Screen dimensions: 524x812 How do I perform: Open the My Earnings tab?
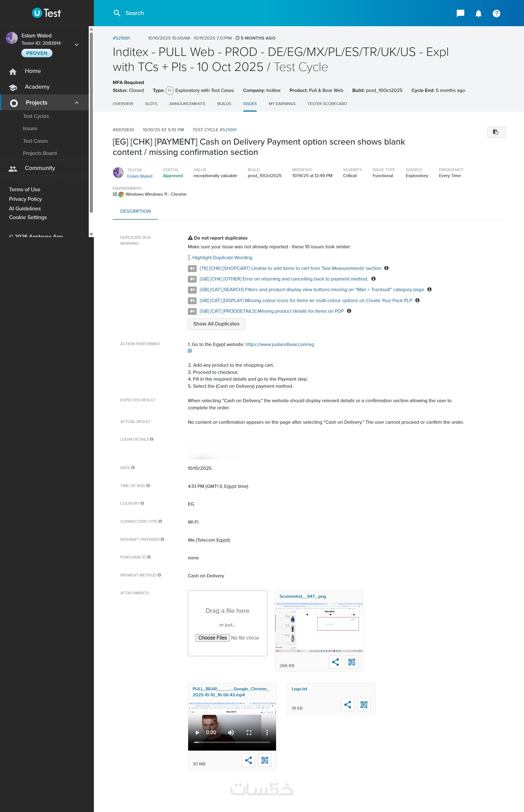tap(282, 104)
